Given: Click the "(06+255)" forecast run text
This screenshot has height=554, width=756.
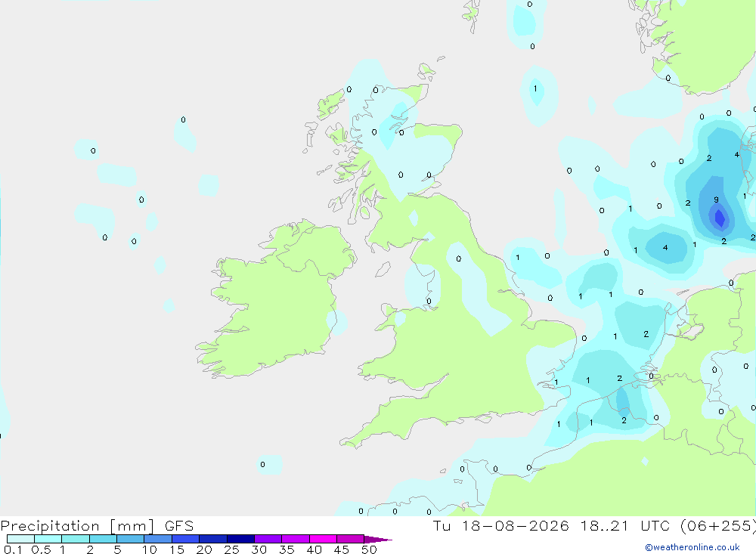Looking at the screenshot, I should [x=718, y=526].
